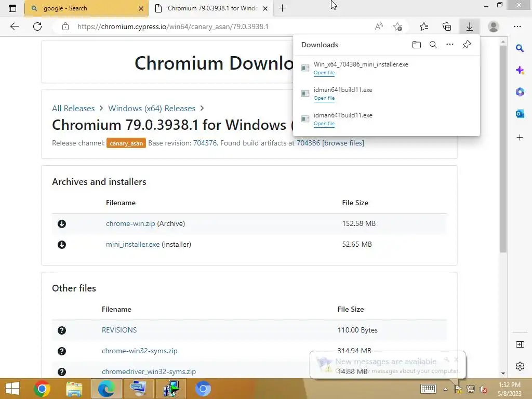The height and width of the screenshot is (399, 532).
Task: Open the tab actions menu icon
Action: click(12, 8)
